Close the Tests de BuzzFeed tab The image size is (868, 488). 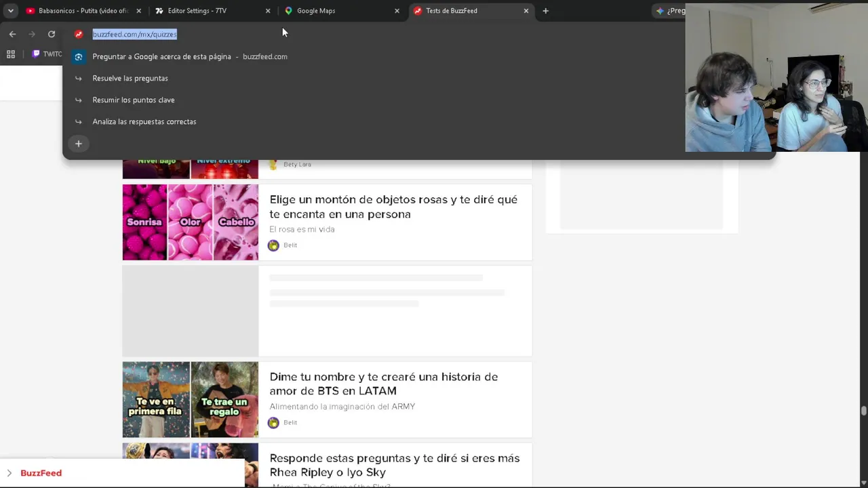tap(526, 11)
